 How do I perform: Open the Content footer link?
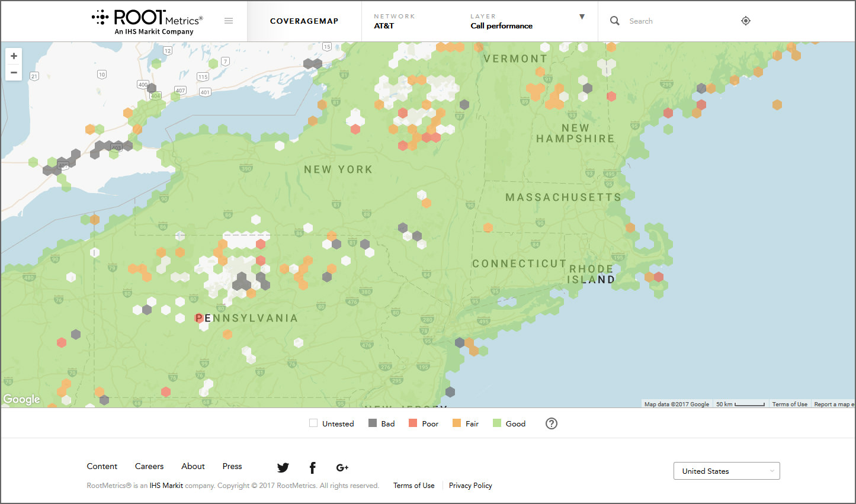(x=102, y=466)
